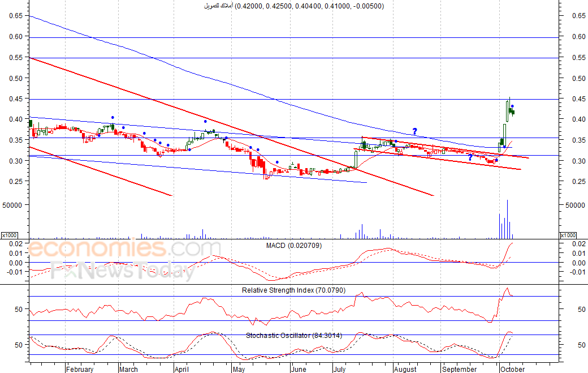The image size is (588, 373).
Task: Click the x1000 volume scale box on right
Action: coord(568,235)
